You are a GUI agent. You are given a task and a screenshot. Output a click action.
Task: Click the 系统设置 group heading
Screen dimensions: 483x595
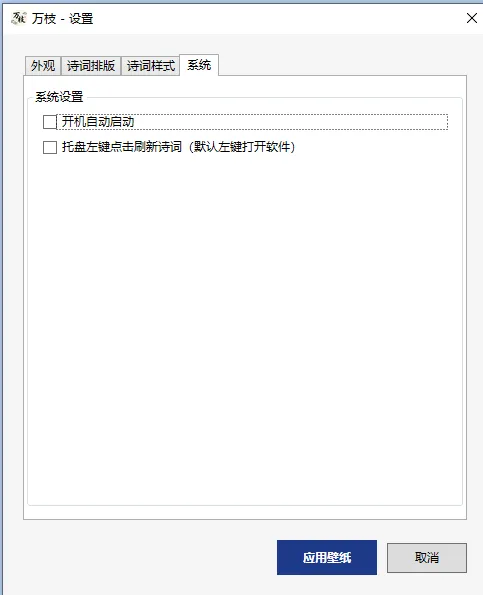59,97
